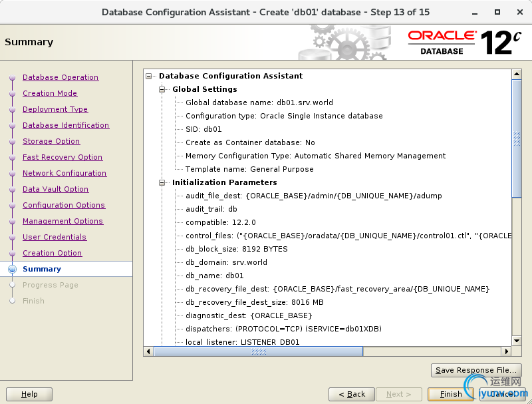Select the db_recovery_file_dest_size: 8016 MB row
The width and height of the screenshot is (532, 404).
point(255,302)
